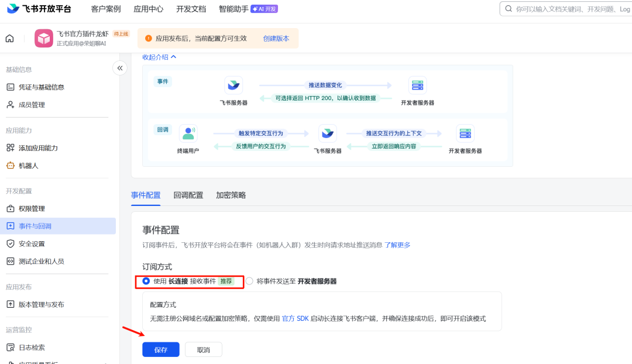Open 机器人 in sidebar
The width and height of the screenshot is (632, 364).
click(x=28, y=166)
